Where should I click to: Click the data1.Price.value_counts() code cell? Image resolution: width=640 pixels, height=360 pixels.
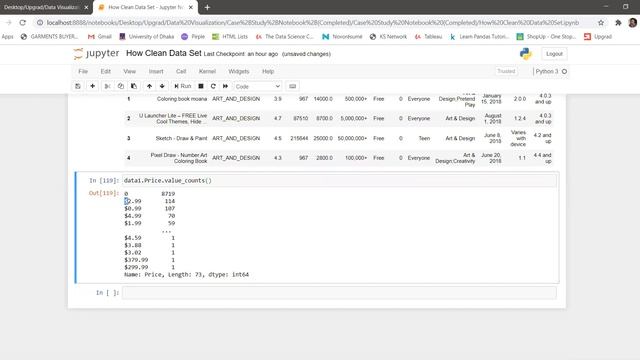339,180
